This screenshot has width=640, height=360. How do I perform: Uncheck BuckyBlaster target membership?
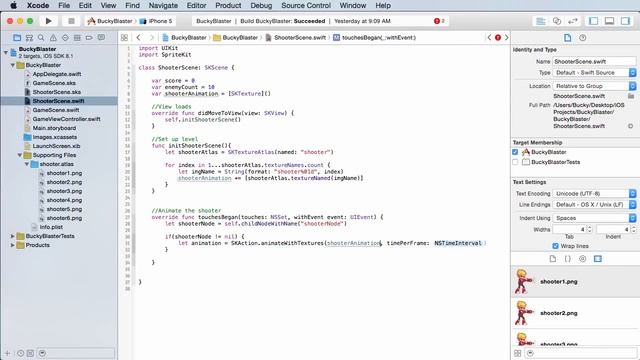[515, 152]
